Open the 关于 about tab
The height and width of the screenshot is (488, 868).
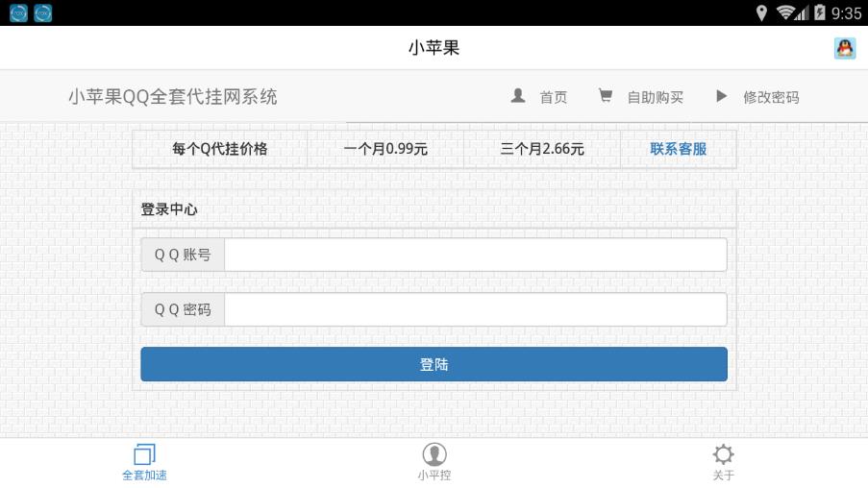(723, 463)
